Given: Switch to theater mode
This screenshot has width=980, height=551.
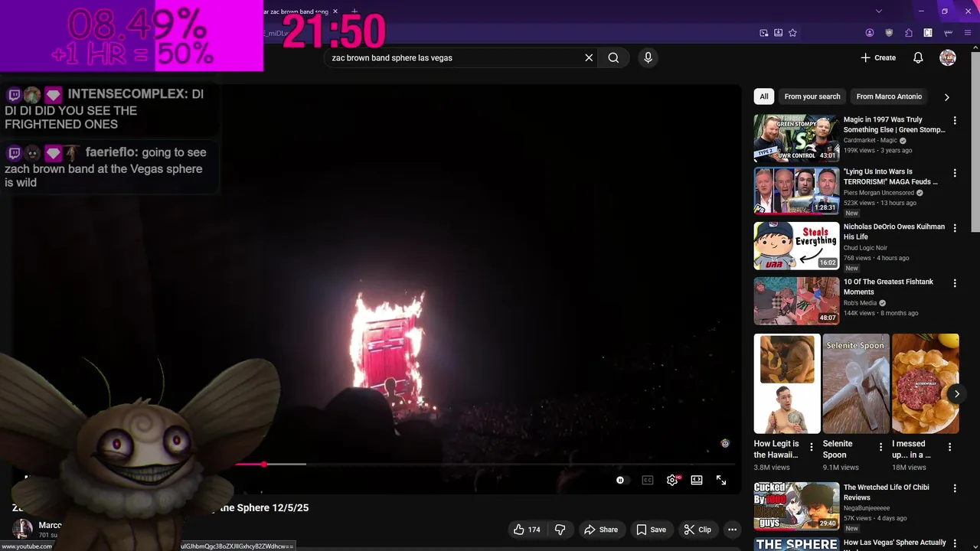Looking at the screenshot, I should coord(697,480).
